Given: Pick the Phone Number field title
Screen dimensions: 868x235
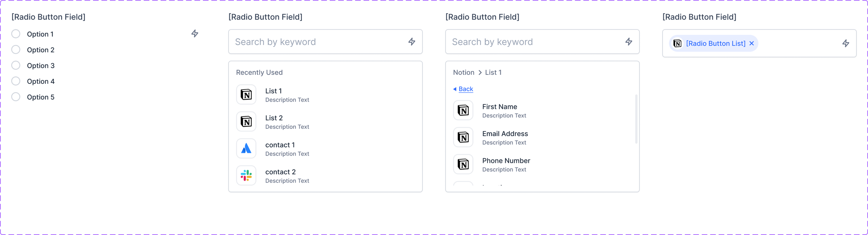Looking at the screenshot, I should pyautogui.click(x=506, y=161).
